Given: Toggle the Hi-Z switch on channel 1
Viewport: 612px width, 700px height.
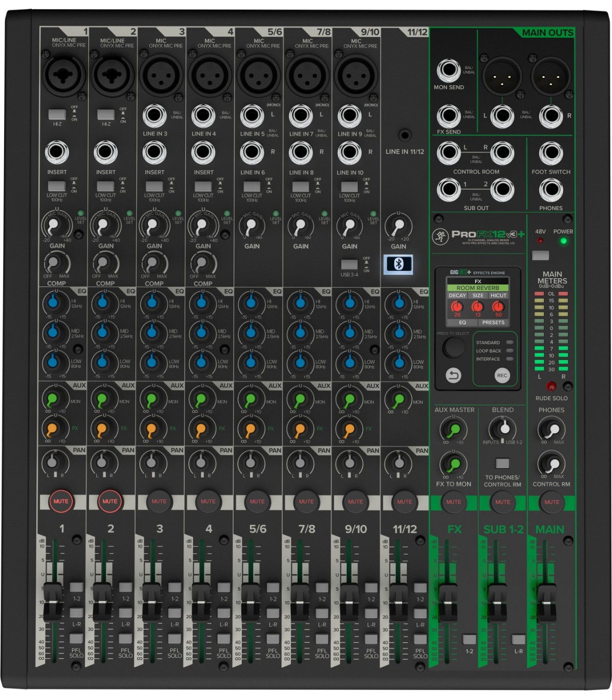Looking at the screenshot, I should point(57,114).
